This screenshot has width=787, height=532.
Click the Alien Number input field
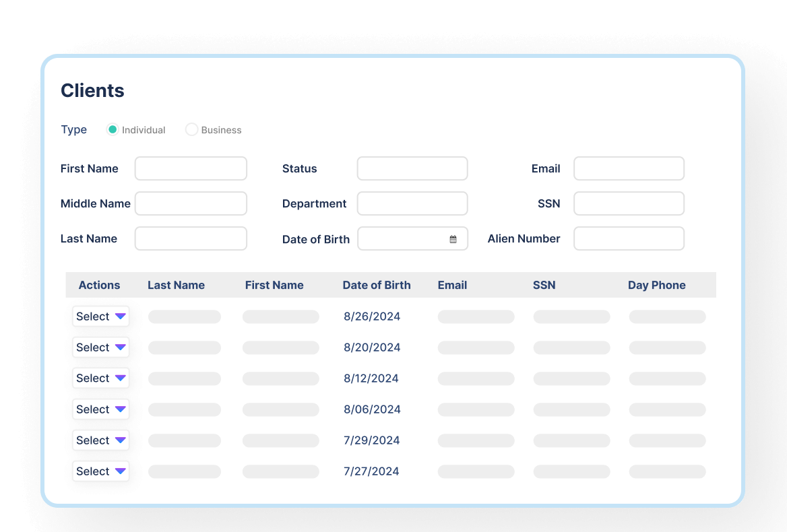tap(629, 238)
